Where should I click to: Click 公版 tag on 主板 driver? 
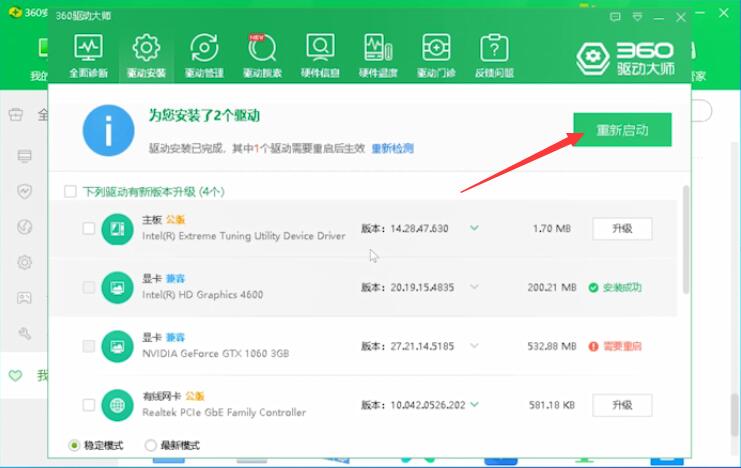coord(175,219)
